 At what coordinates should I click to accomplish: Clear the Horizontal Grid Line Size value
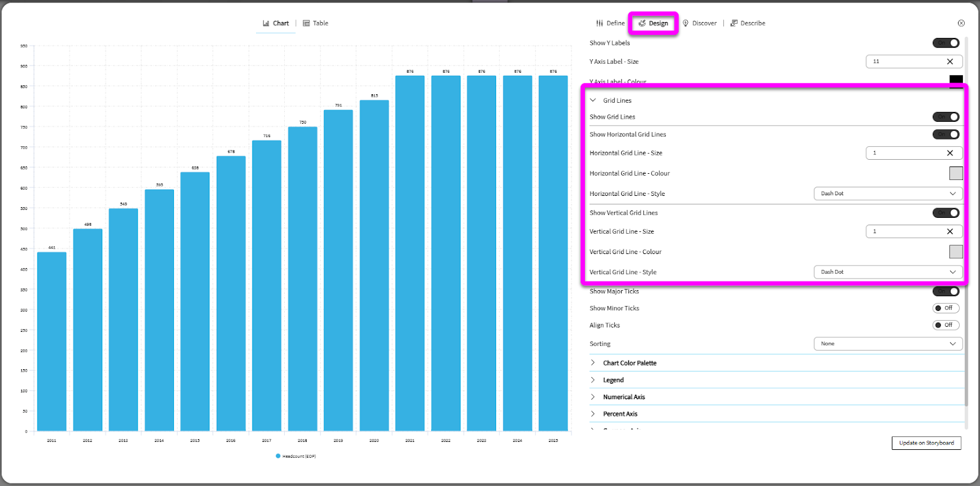pyautogui.click(x=949, y=153)
